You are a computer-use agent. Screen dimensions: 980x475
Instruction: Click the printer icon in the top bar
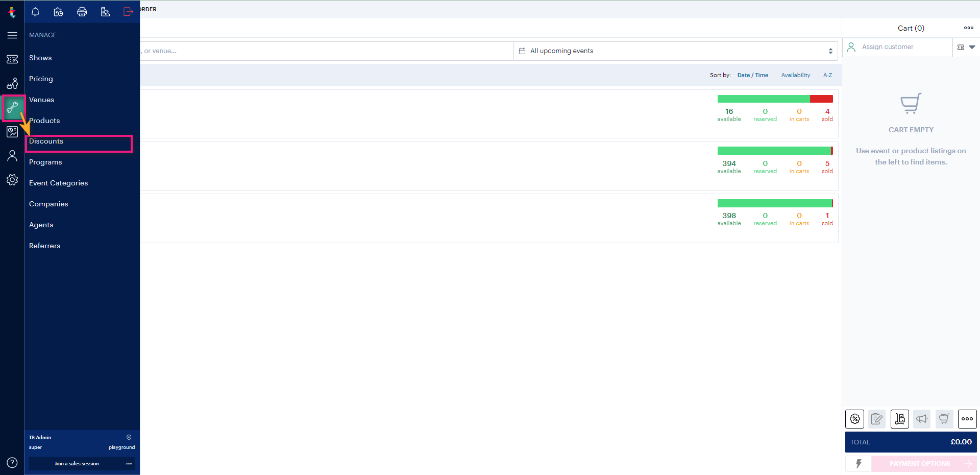coord(82,12)
